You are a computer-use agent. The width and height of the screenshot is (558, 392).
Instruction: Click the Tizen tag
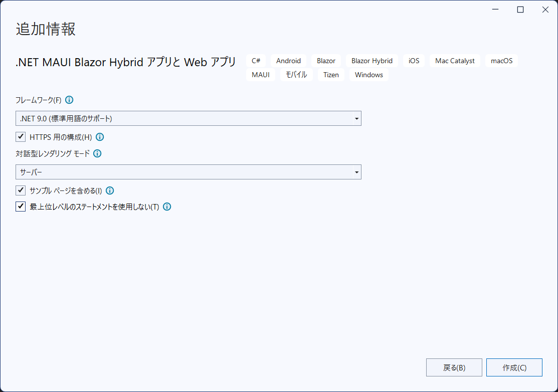click(x=331, y=75)
